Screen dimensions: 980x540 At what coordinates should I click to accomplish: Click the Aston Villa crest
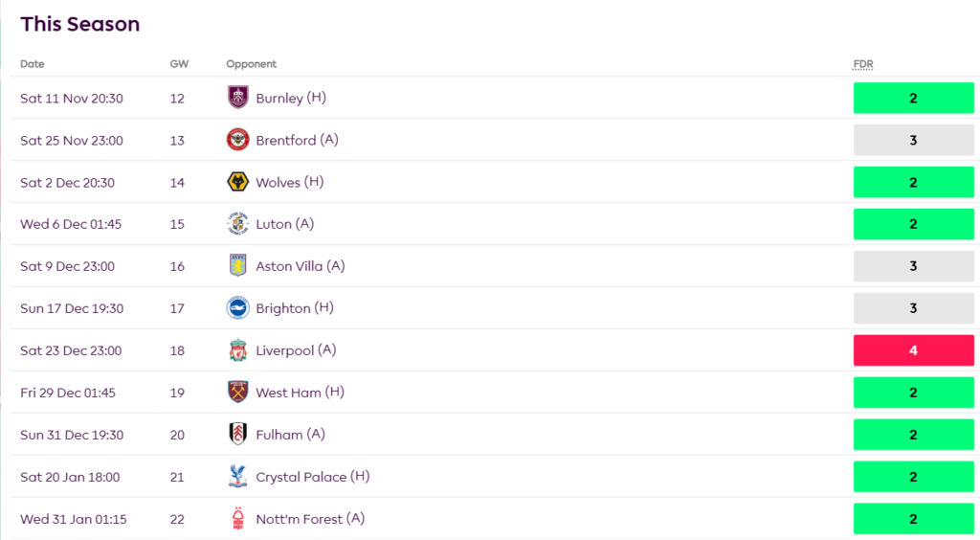point(238,265)
